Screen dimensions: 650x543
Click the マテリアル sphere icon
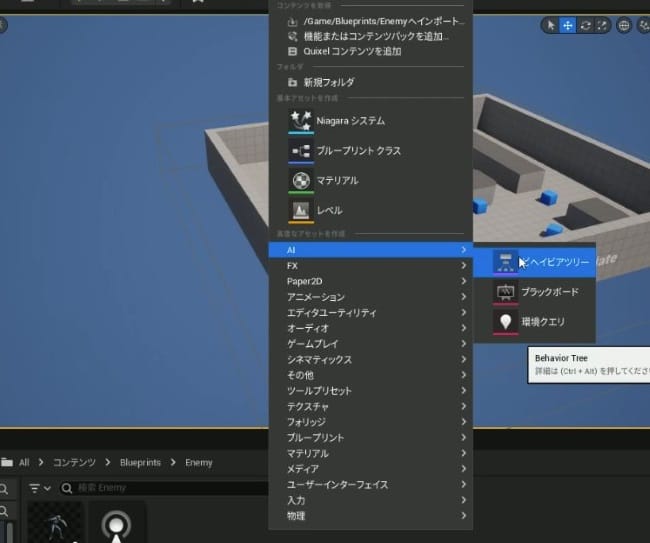301,181
